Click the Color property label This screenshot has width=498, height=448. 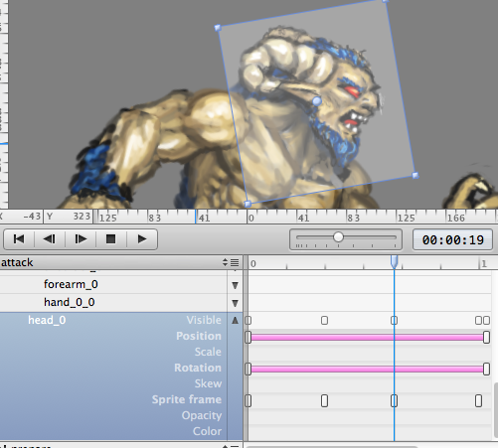click(207, 431)
